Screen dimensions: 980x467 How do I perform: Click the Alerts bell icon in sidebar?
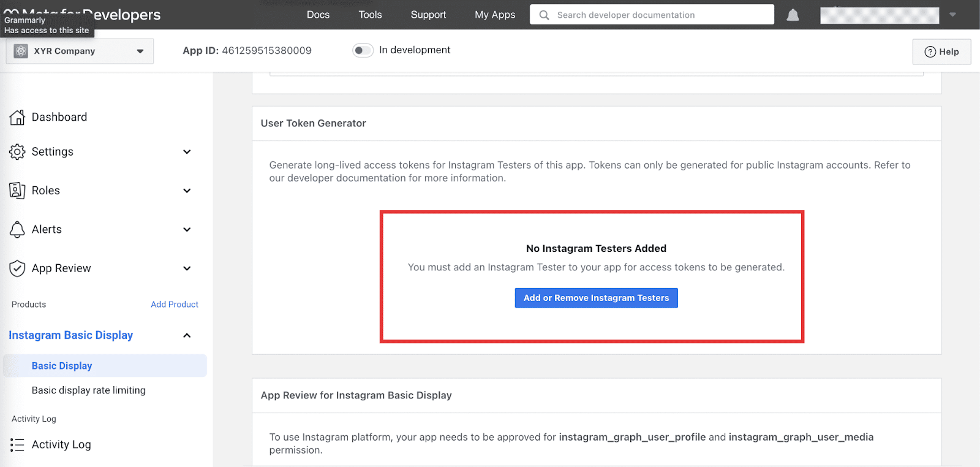click(x=17, y=229)
